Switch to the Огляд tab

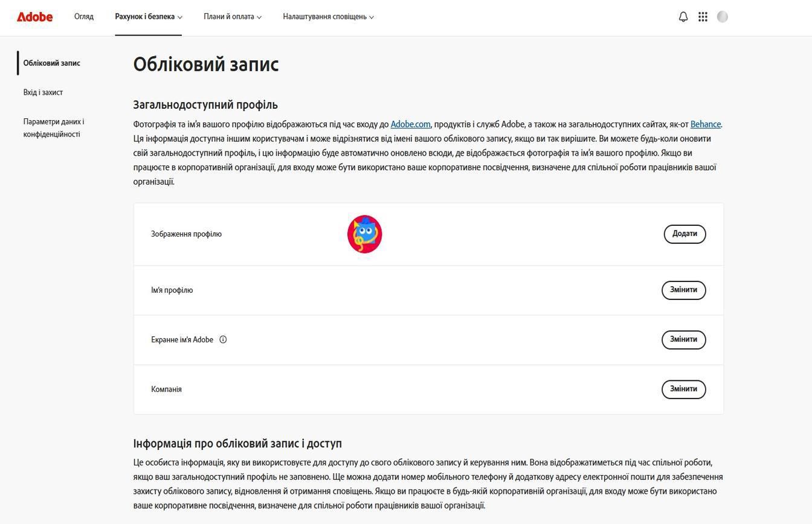click(83, 17)
